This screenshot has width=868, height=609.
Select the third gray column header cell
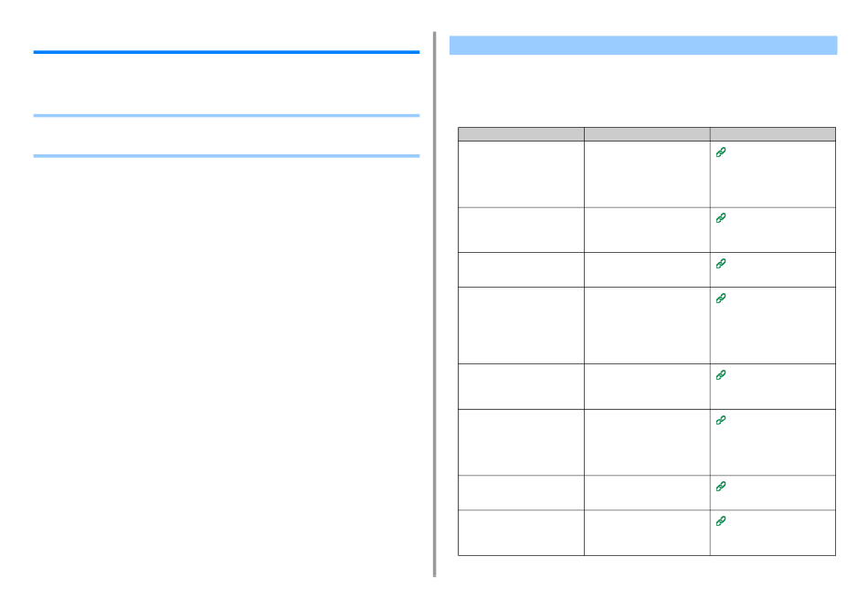click(773, 134)
